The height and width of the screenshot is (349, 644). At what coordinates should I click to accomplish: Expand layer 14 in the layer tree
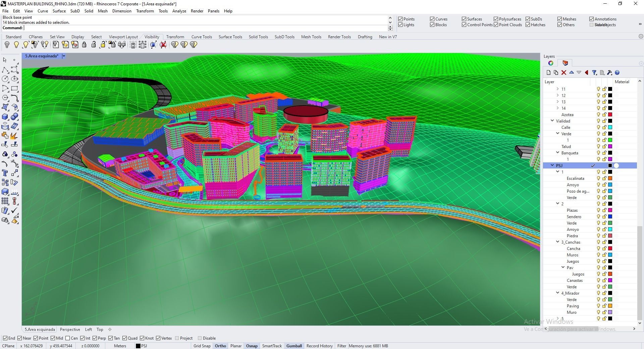[x=558, y=108]
